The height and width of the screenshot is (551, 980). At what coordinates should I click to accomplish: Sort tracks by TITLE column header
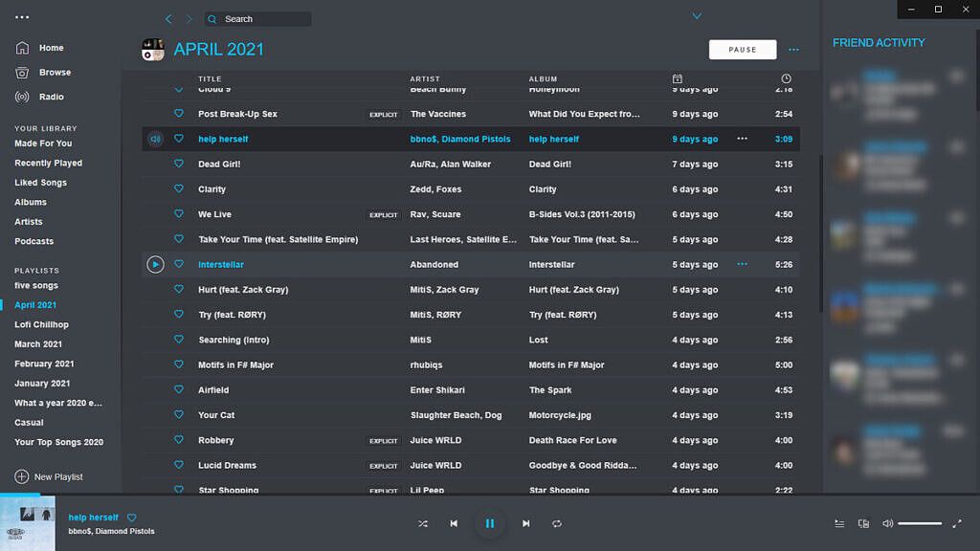[x=210, y=79]
